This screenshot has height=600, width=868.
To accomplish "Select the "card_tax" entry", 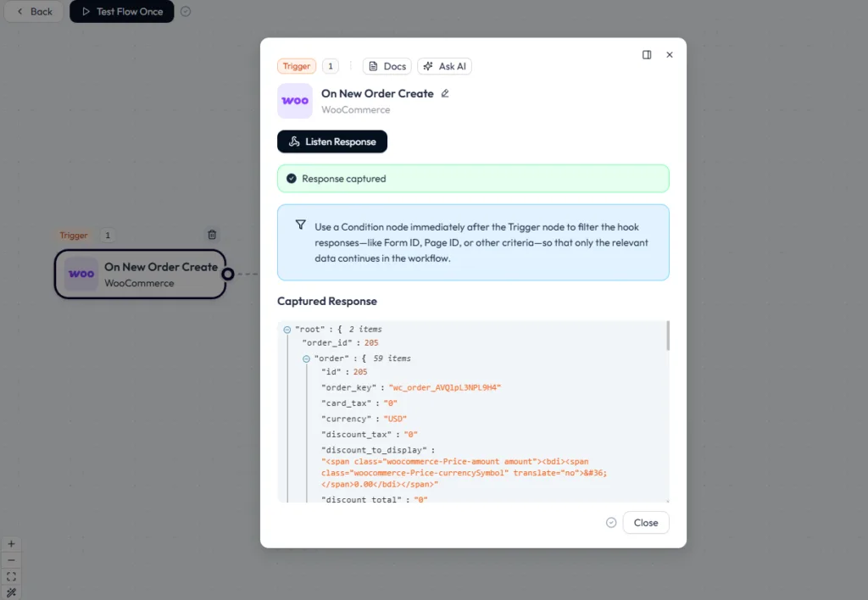I will pyautogui.click(x=359, y=403).
